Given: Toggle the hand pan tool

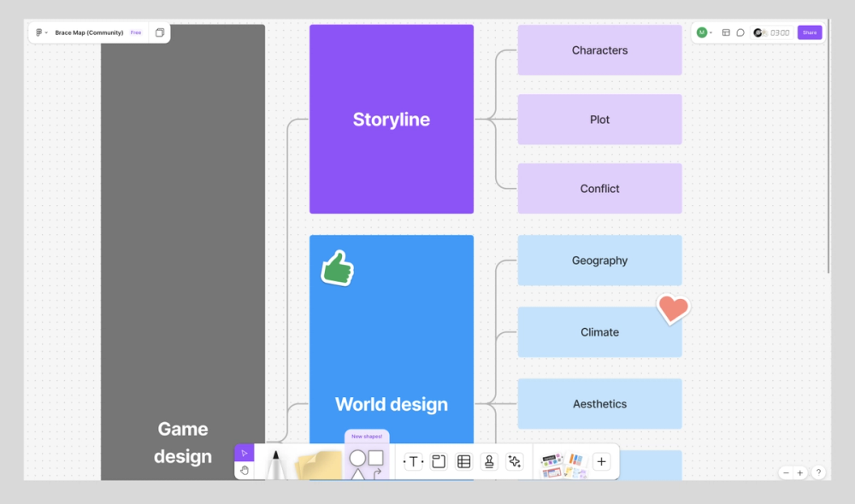Looking at the screenshot, I should click(x=245, y=469).
